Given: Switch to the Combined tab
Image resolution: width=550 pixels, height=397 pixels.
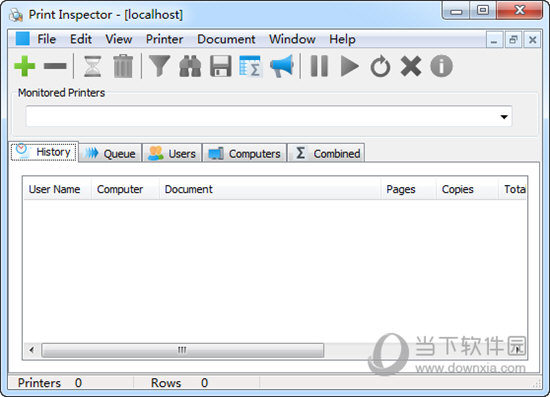Looking at the screenshot, I should point(326,153).
